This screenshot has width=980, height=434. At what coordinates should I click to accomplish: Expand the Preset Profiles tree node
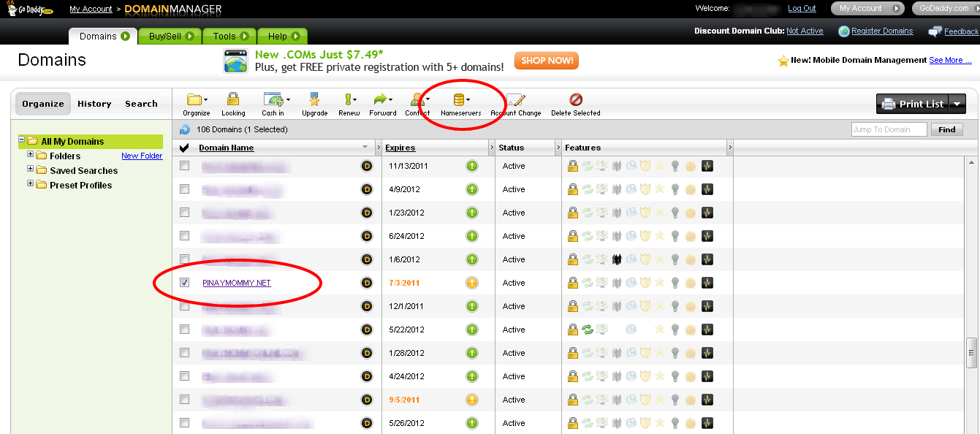tap(30, 184)
